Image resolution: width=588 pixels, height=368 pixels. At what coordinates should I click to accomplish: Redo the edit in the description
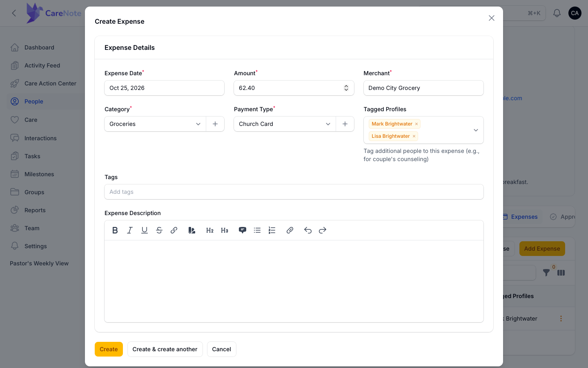(323, 230)
